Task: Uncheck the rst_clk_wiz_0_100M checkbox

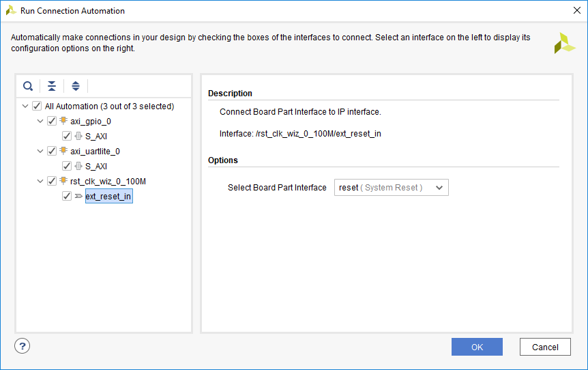Action: [52, 181]
